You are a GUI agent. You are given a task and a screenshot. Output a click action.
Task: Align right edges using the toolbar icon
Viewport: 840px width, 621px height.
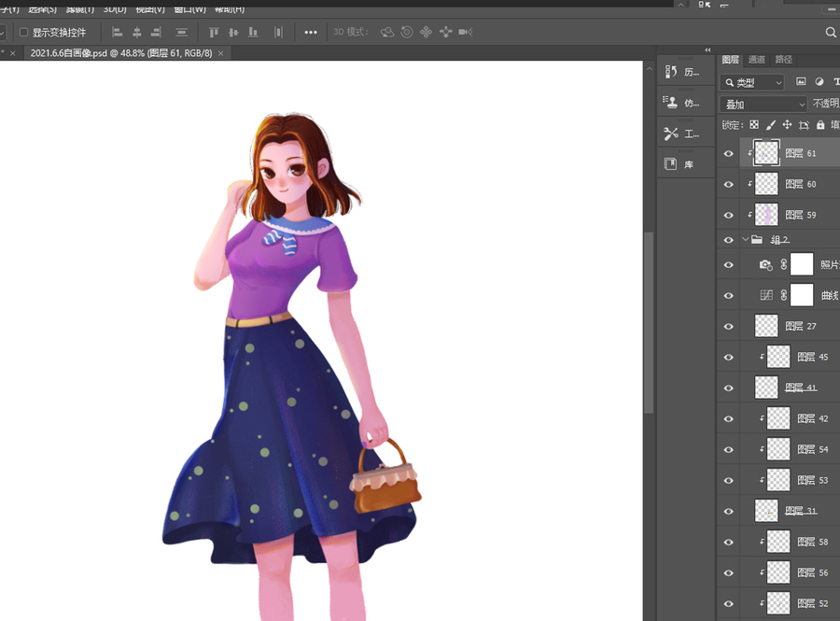point(156,33)
